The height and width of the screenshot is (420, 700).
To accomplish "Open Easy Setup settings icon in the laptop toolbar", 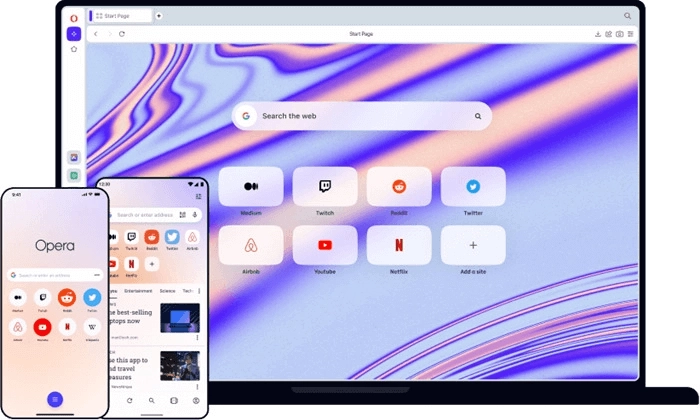I will pyautogui.click(x=630, y=34).
